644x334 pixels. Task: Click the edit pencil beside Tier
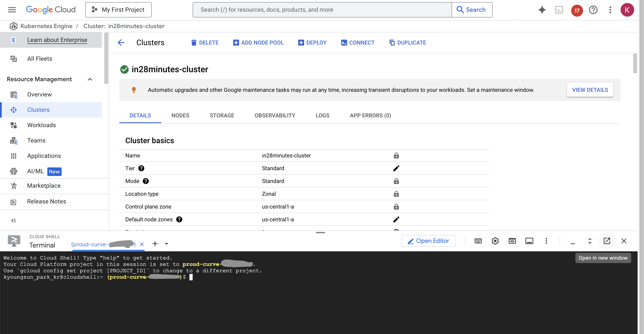(396, 168)
